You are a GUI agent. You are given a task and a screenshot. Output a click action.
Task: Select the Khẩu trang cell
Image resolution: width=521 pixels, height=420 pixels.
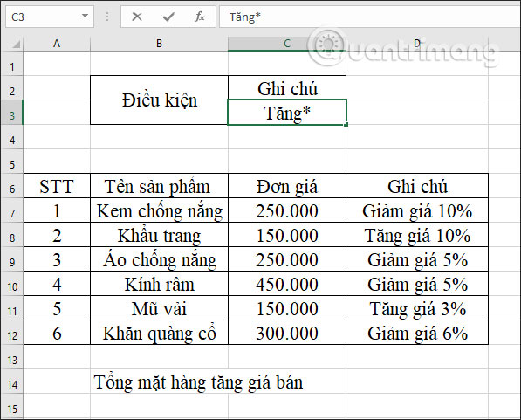[159, 235]
